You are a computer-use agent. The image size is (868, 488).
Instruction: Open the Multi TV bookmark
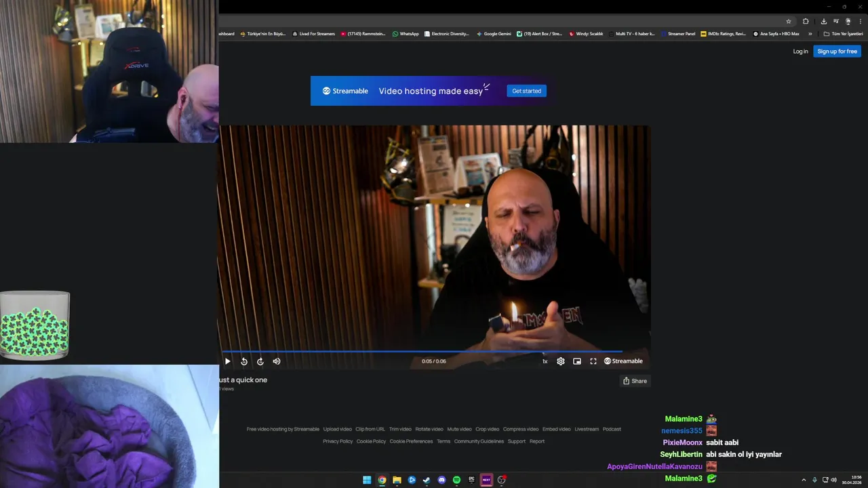(632, 34)
